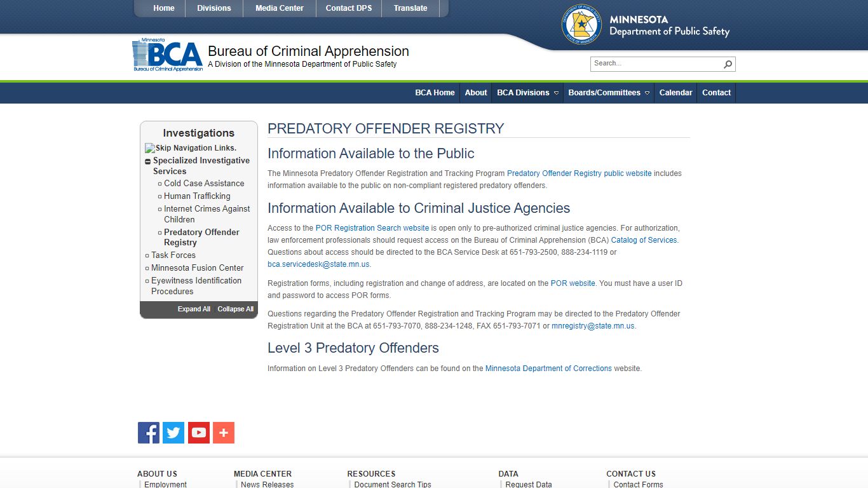Open Human Trafficking in sidebar

[197, 196]
